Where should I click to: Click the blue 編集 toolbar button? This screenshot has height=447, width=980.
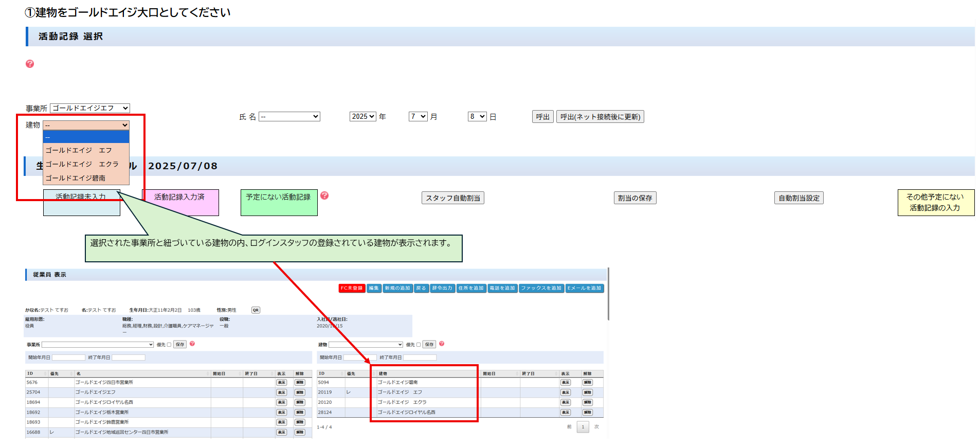pyautogui.click(x=374, y=288)
